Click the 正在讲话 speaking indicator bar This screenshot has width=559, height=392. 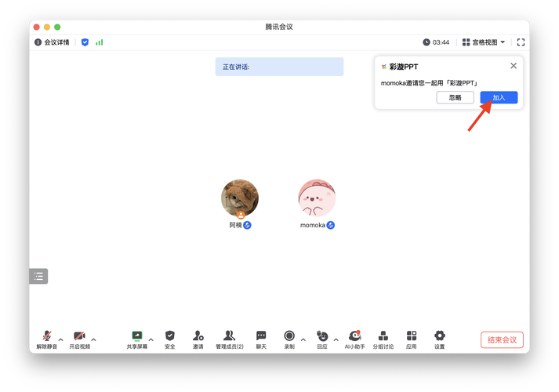(x=279, y=67)
